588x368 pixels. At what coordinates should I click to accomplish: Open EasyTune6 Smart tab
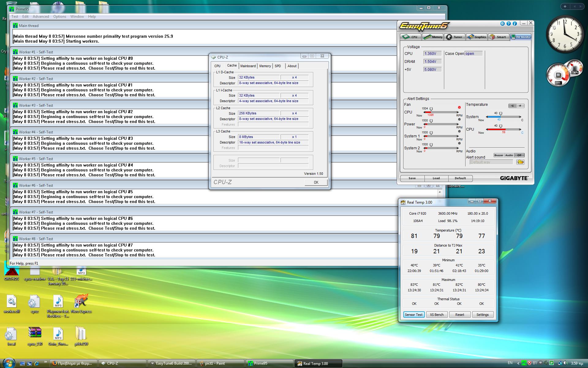click(498, 37)
